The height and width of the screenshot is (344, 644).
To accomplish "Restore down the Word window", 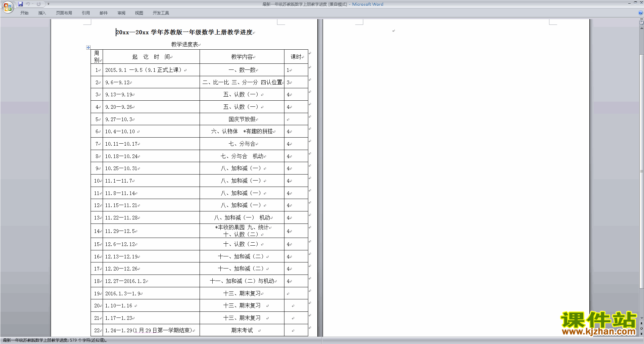I will tap(635, 3).
